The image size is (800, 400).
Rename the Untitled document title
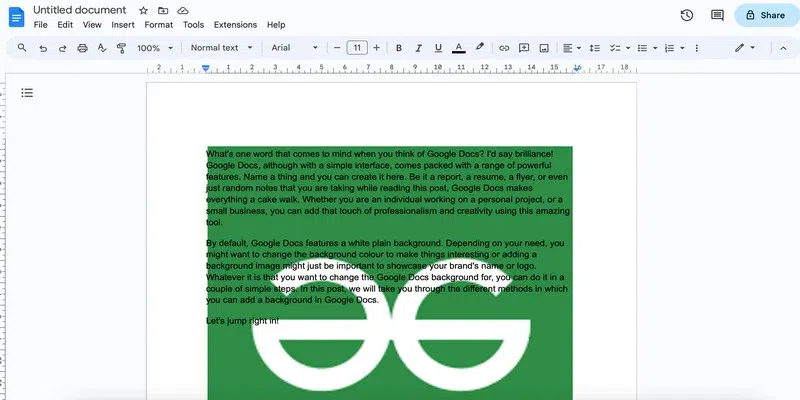80,10
